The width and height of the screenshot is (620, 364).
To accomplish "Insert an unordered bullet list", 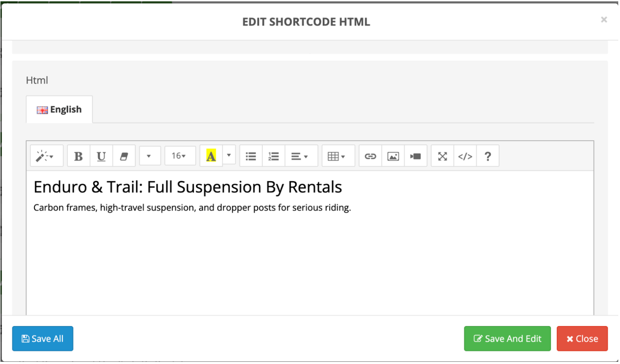I will pyautogui.click(x=251, y=156).
